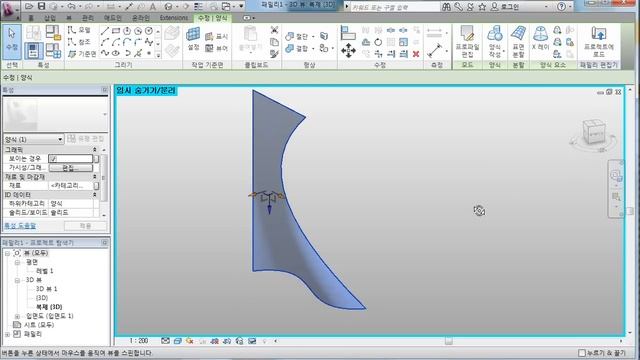Switch to the '관리' ribbon tab
640x360 pixels.
tap(87, 18)
